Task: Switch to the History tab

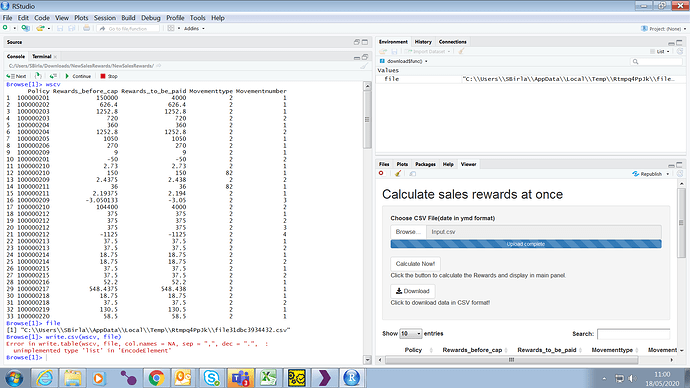Action: pyautogui.click(x=423, y=42)
